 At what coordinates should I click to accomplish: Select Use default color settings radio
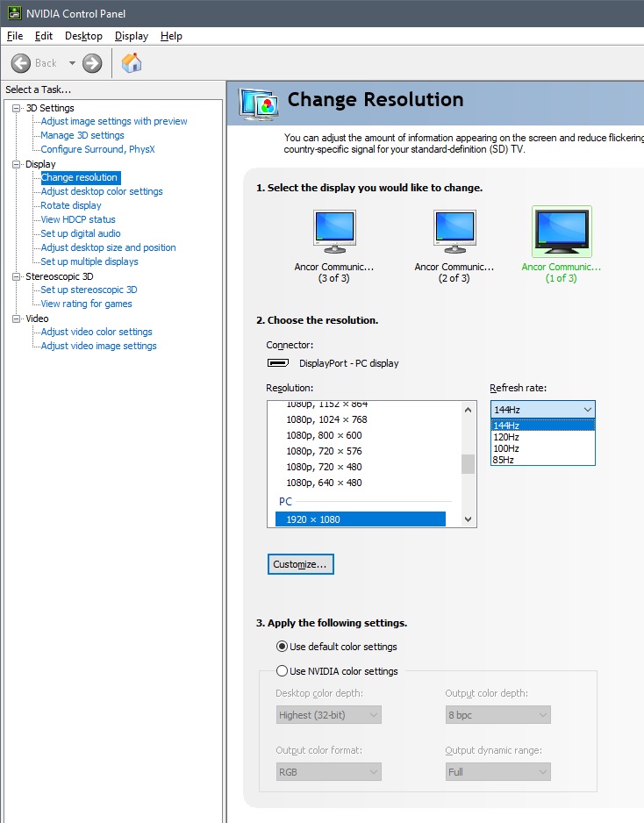282,647
